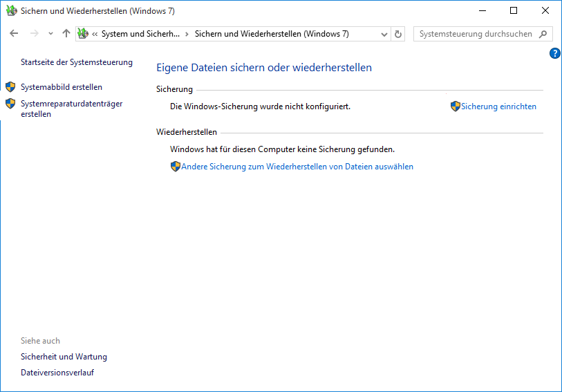
Task: Click heading 'Eigene Dateien sichern oder wiederherstellen'
Action: pyautogui.click(x=264, y=68)
